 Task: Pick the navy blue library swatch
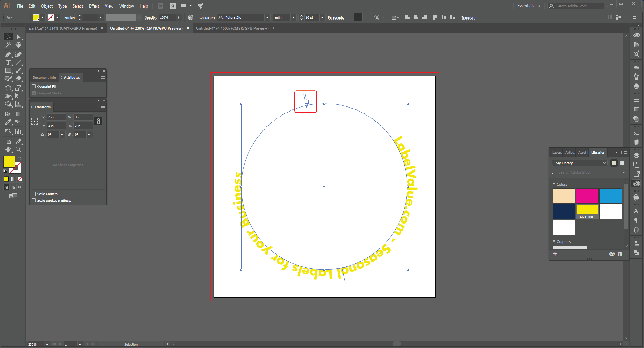pos(564,212)
